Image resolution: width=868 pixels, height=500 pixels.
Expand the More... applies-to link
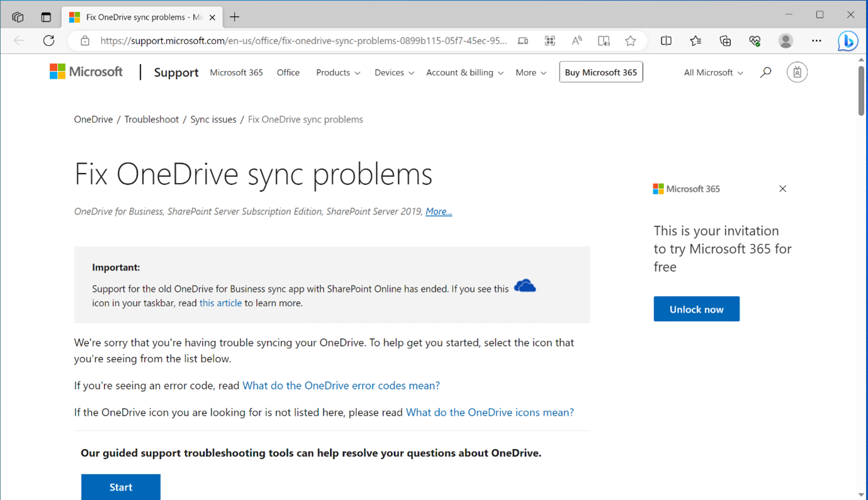(x=439, y=211)
